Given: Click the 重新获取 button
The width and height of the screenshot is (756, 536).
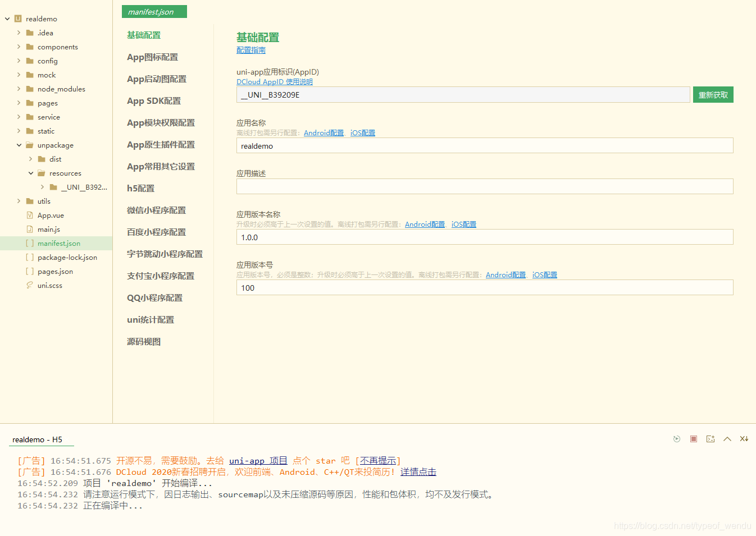Looking at the screenshot, I should (713, 95).
